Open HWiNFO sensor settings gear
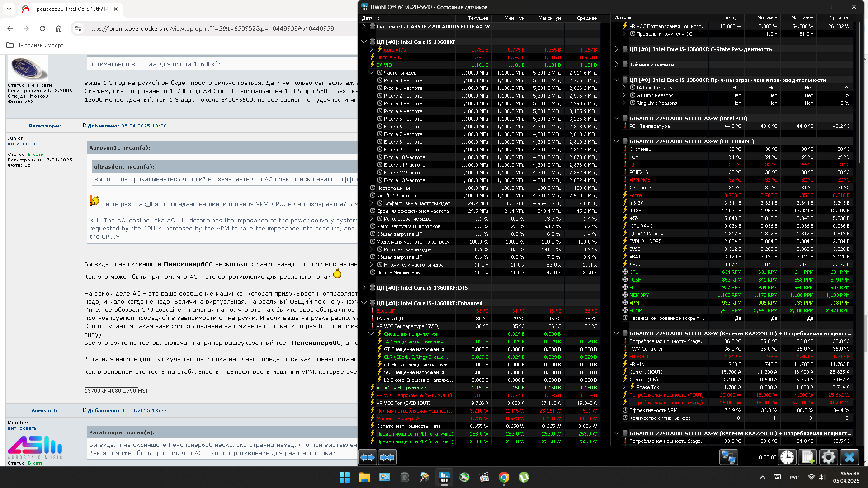This screenshot has width=868, height=488. pos(828,457)
